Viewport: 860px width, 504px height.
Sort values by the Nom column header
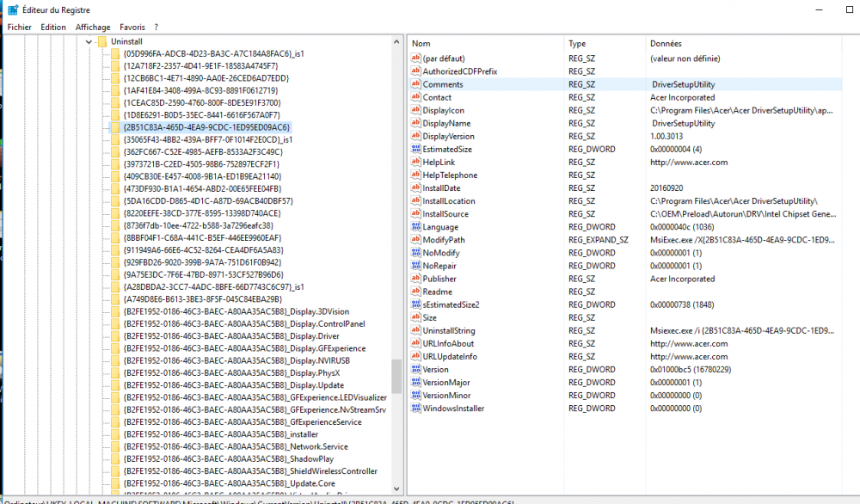pyautogui.click(x=486, y=43)
